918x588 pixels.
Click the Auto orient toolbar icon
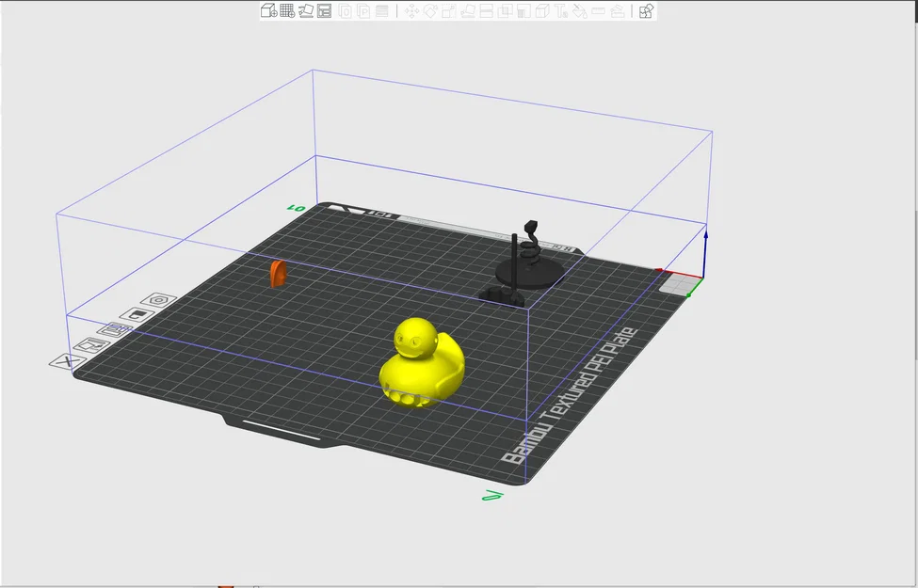tap(306, 10)
